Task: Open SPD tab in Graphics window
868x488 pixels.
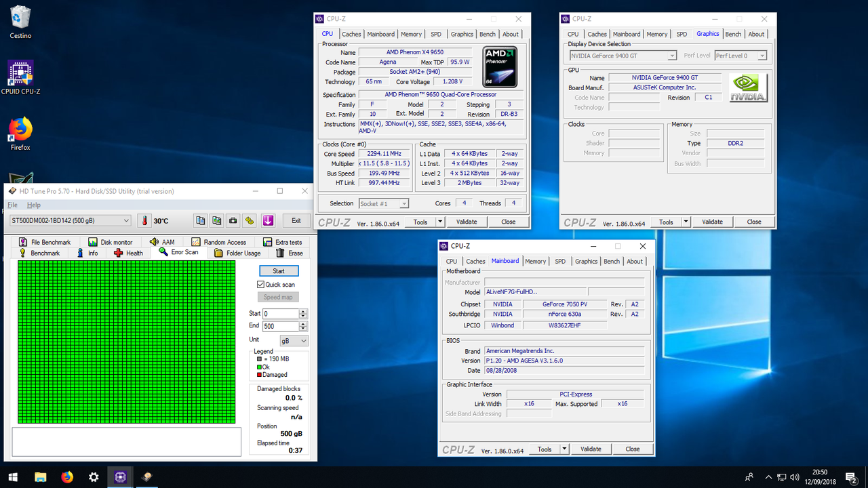Action: pos(682,34)
